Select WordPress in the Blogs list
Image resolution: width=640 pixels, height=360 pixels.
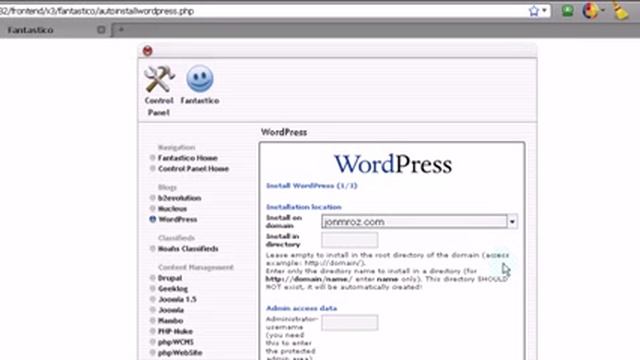[178, 219]
